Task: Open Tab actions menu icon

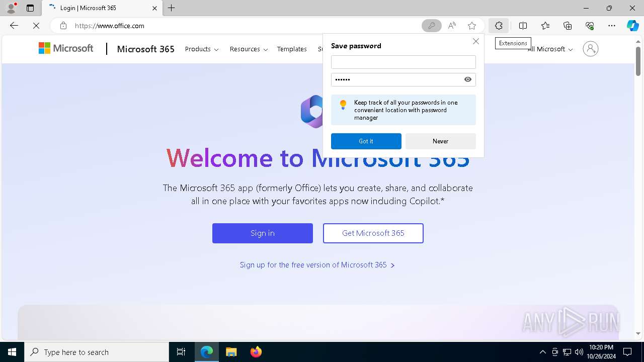Action: pyautogui.click(x=30, y=8)
